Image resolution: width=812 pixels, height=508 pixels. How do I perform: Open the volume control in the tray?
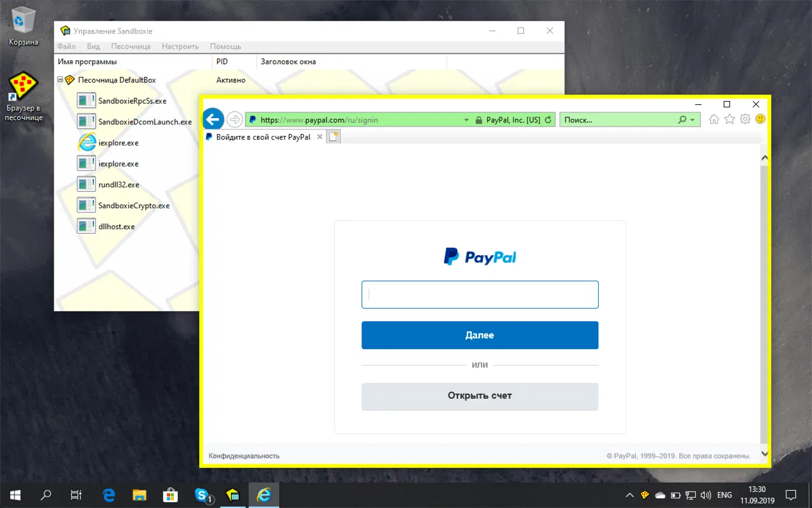tap(705, 495)
